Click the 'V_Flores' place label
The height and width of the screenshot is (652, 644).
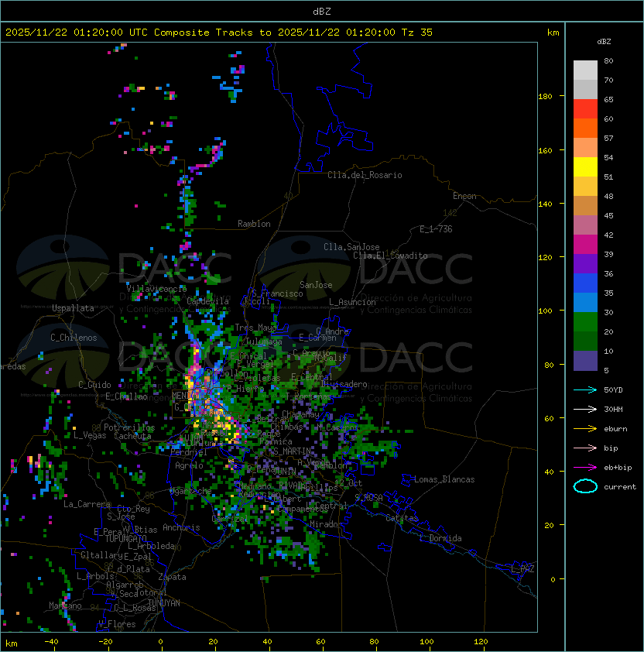click(x=117, y=624)
